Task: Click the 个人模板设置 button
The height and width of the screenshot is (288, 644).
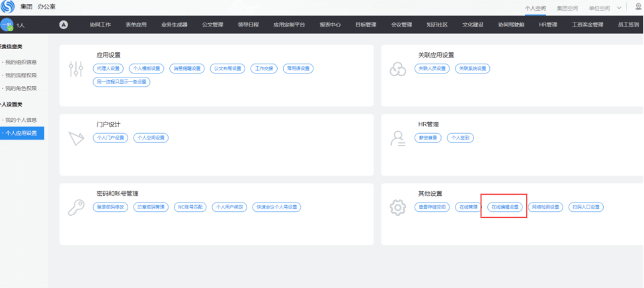Action: coord(147,69)
